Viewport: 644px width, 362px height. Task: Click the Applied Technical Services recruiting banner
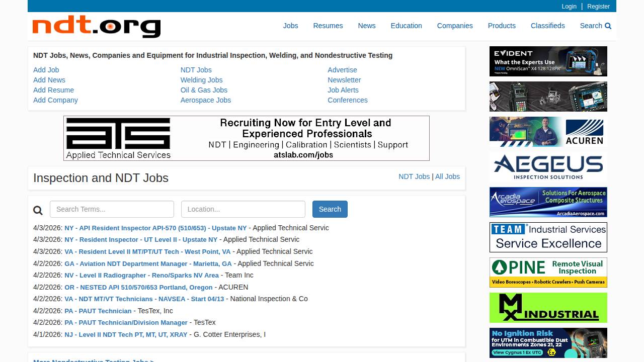click(247, 138)
